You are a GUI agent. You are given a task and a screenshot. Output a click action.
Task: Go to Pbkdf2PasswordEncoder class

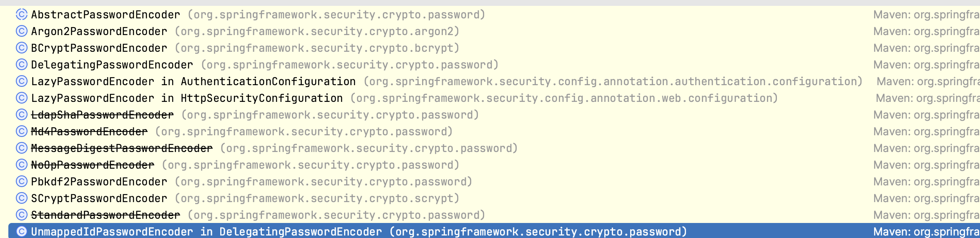point(494,182)
